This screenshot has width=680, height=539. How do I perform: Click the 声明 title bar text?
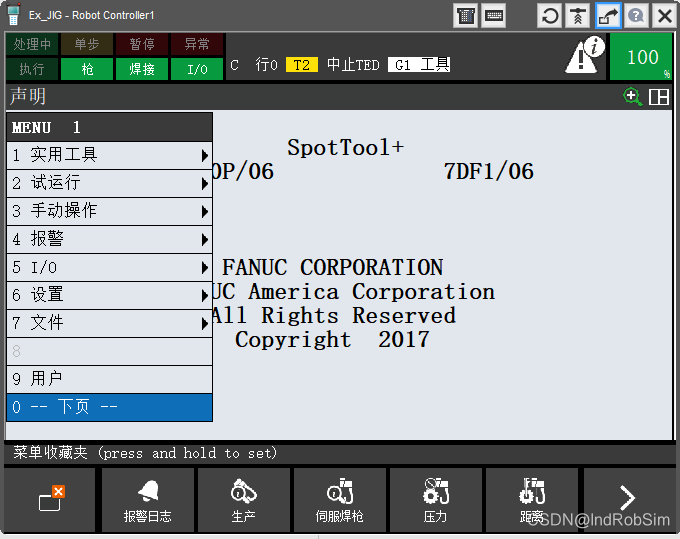[x=28, y=96]
